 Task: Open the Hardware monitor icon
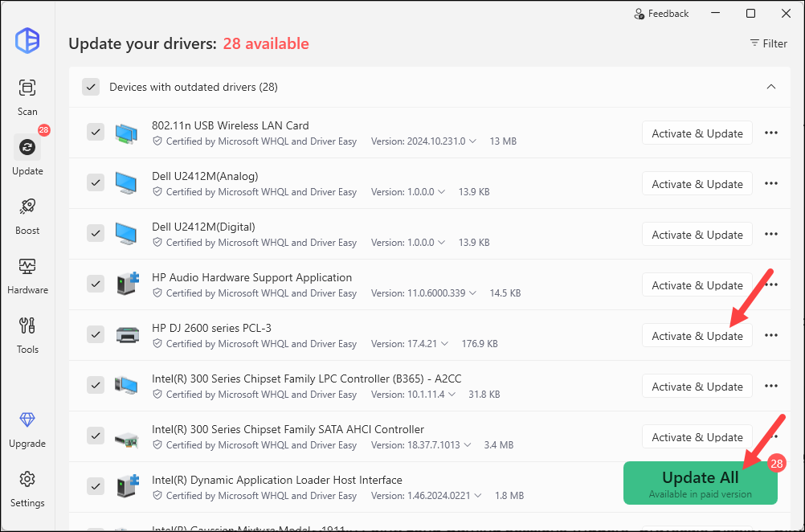pos(27,266)
